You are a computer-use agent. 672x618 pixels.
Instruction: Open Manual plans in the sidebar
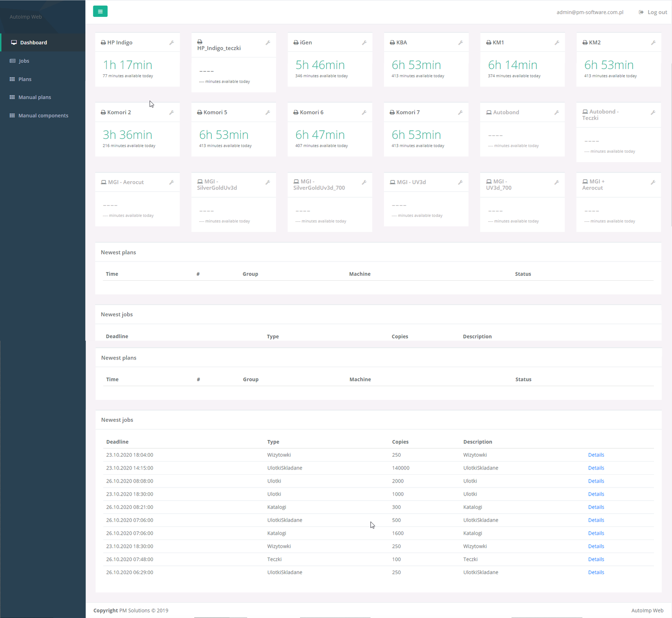[x=34, y=97]
